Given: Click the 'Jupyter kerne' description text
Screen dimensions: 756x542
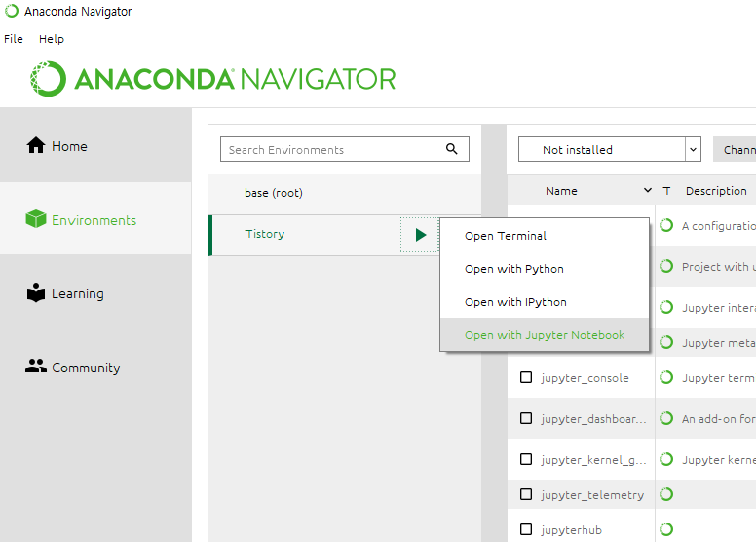Looking at the screenshot, I should [718, 460].
